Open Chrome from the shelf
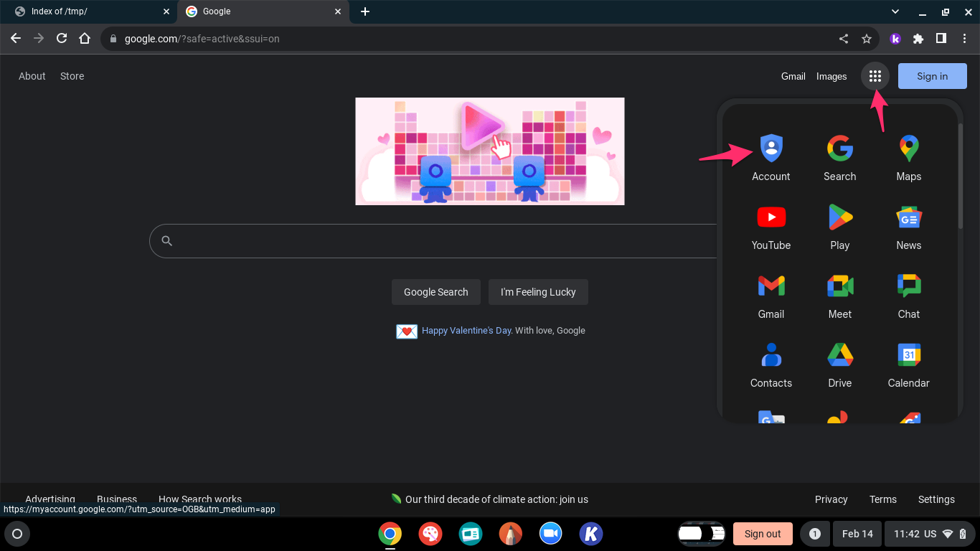 pyautogui.click(x=390, y=534)
